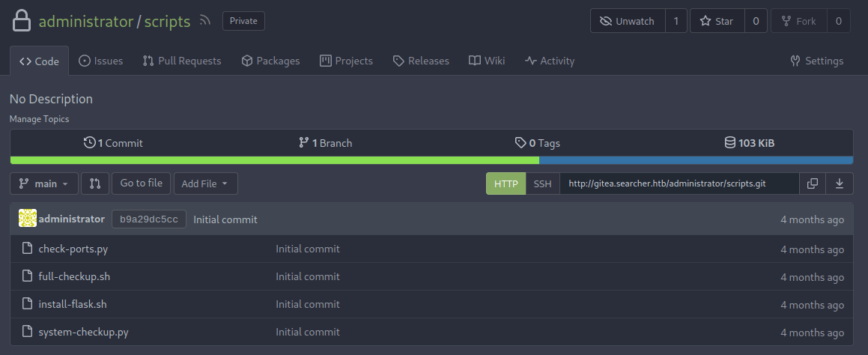Click the latest Initial commit message in header
This screenshot has width=868, height=355.
pyautogui.click(x=225, y=219)
